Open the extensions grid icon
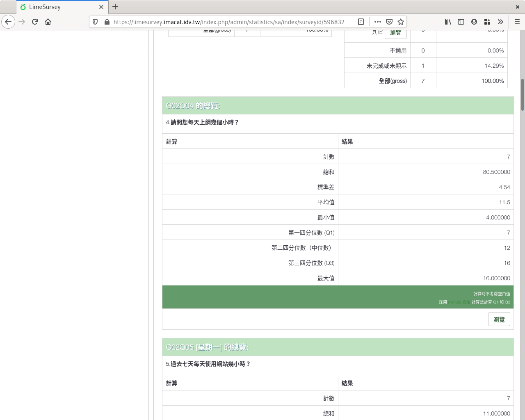This screenshot has height=420, width=525. pos(487,22)
